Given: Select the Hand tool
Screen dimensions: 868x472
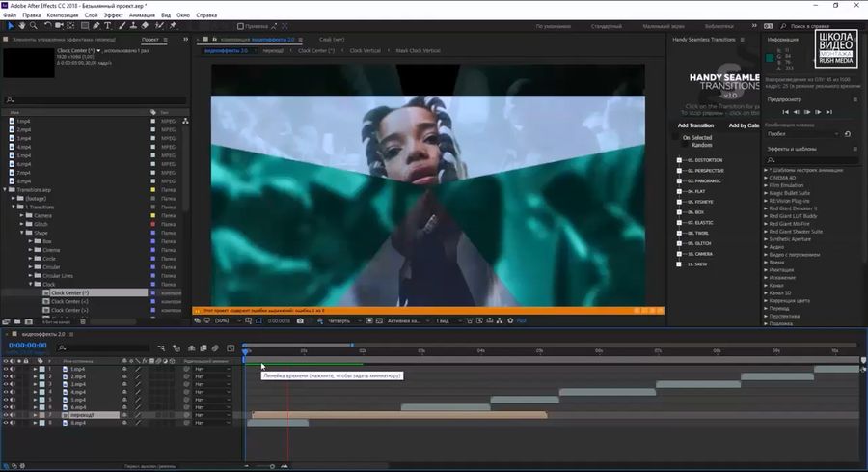Looking at the screenshot, I should 21,25.
